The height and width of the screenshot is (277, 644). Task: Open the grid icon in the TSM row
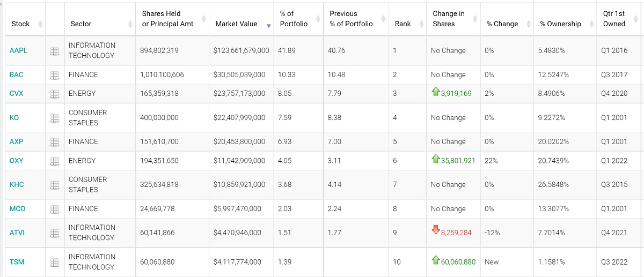coord(54,263)
